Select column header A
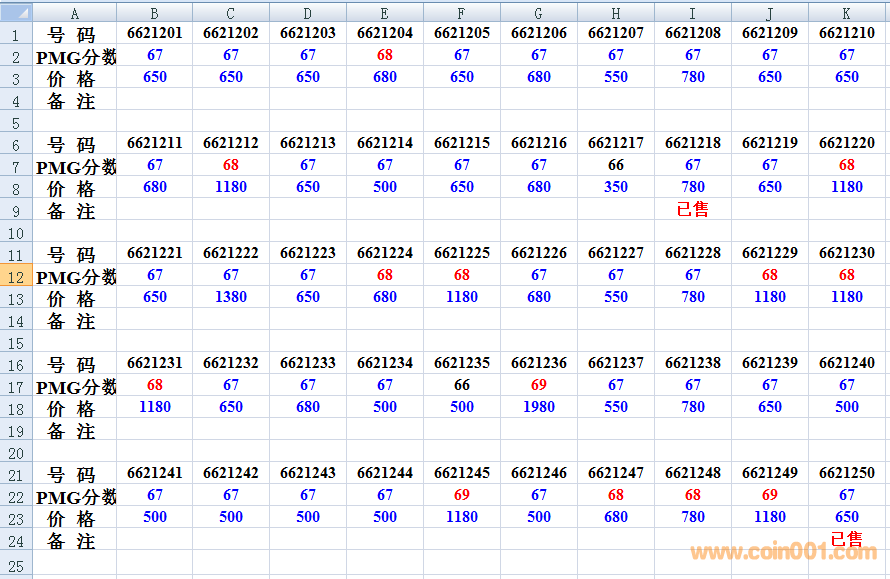 coord(75,12)
